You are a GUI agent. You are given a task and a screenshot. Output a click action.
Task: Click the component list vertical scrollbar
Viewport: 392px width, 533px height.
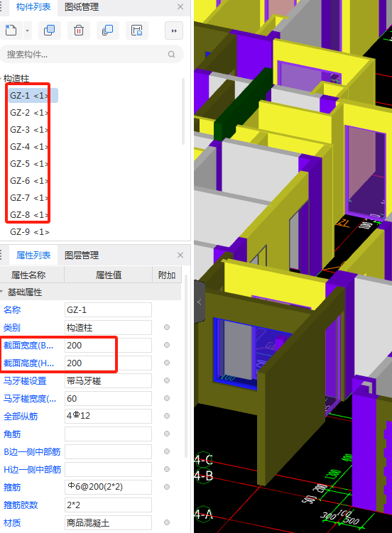[x=183, y=111]
